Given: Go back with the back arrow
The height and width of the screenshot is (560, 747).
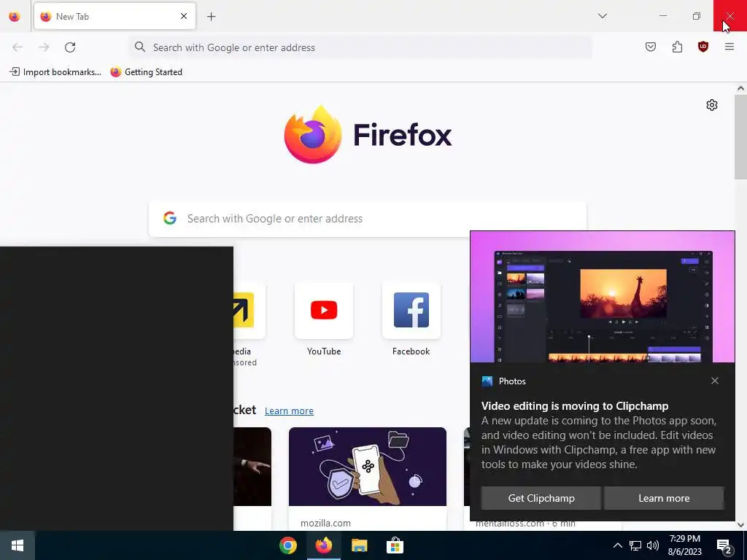Looking at the screenshot, I should 18,47.
